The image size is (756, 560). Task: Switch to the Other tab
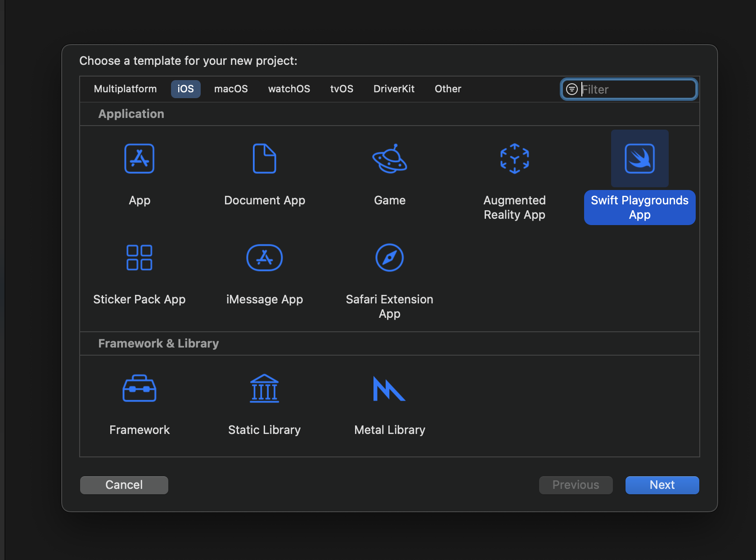coord(448,89)
